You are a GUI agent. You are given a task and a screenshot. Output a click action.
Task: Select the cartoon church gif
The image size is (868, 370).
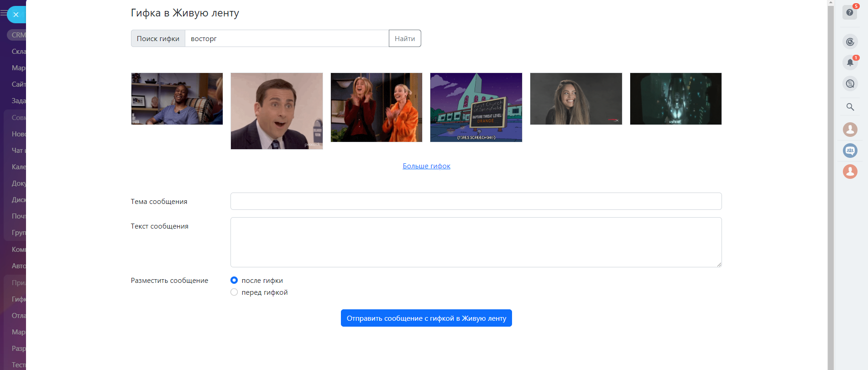[x=476, y=107]
